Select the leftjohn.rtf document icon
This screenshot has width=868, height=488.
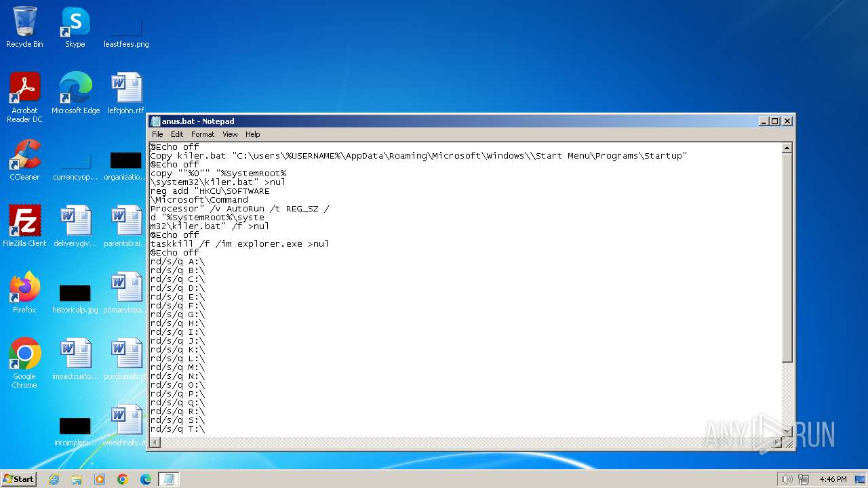126,94
